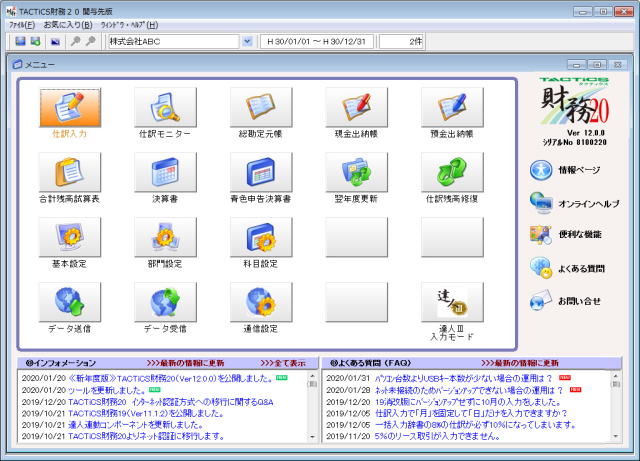Start the データ送信 data send icon
Image resolution: width=640 pixels, height=461 pixels.
[x=70, y=302]
